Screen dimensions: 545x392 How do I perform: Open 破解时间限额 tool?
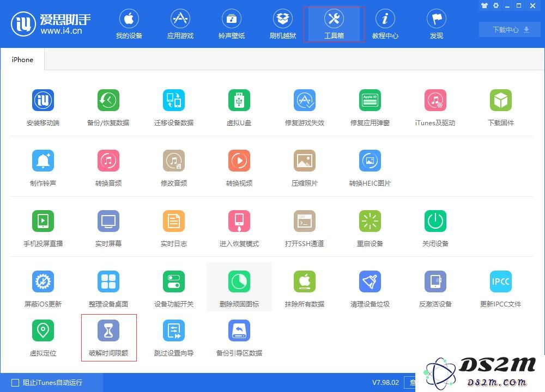point(108,338)
